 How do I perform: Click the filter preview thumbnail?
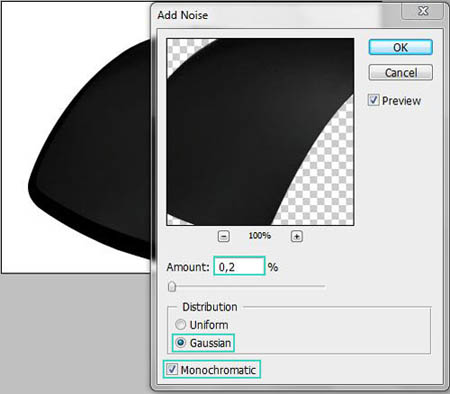[x=260, y=132]
